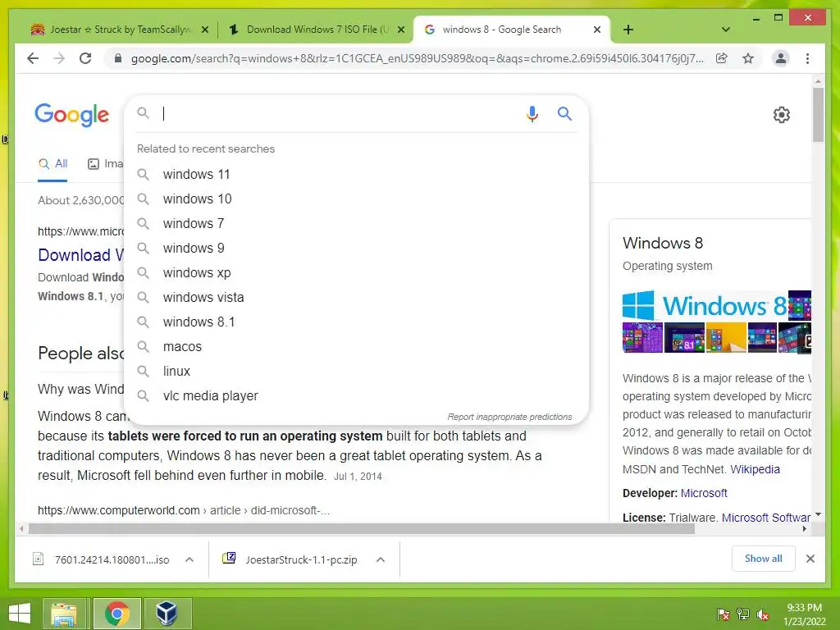Close the downloads bar
The image size is (840, 630).
pos(810,559)
